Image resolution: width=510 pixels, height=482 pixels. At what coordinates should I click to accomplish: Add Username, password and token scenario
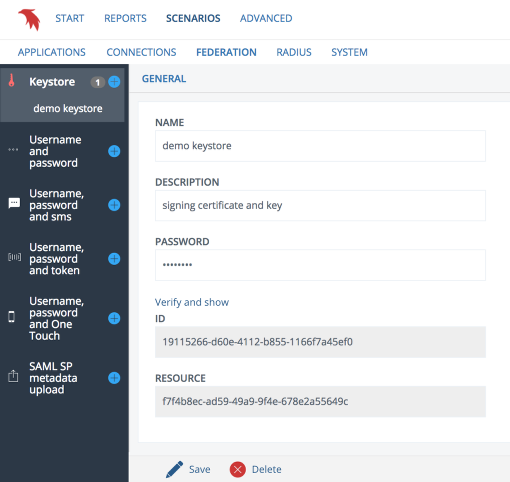pos(114,259)
